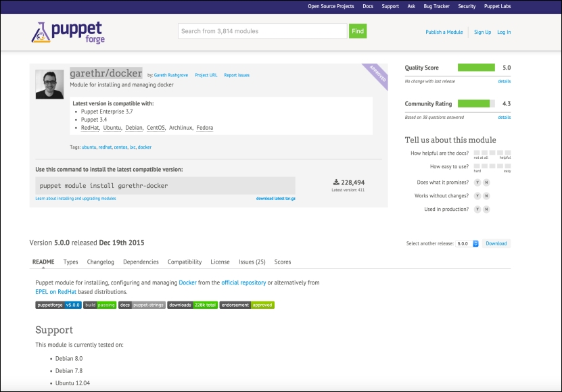Image resolution: width=562 pixels, height=392 pixels.
Task: Answer N for 'Works without changes?'
Action: [x=486, y=196]
